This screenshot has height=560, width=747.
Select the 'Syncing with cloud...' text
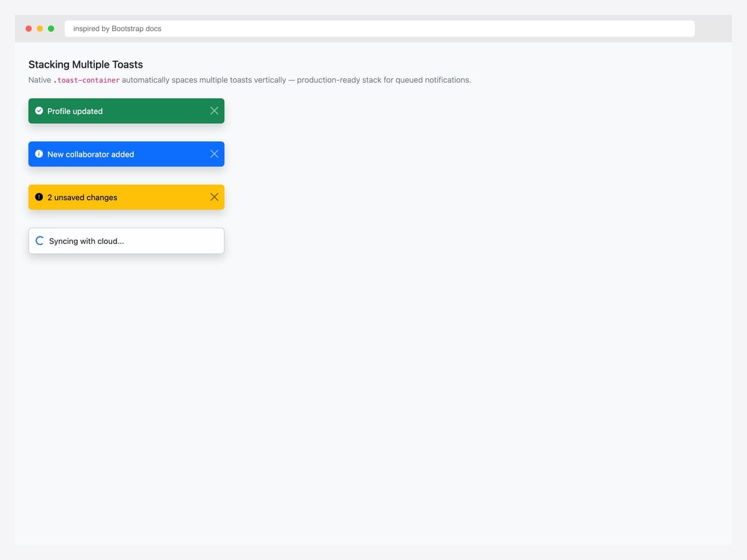click(x=87, y=241)
